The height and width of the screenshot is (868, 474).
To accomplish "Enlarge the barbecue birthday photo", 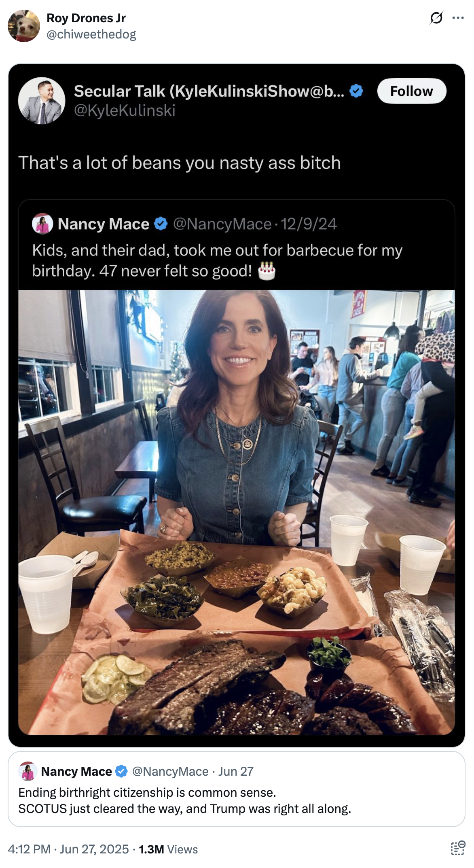I will pos(237,512).
